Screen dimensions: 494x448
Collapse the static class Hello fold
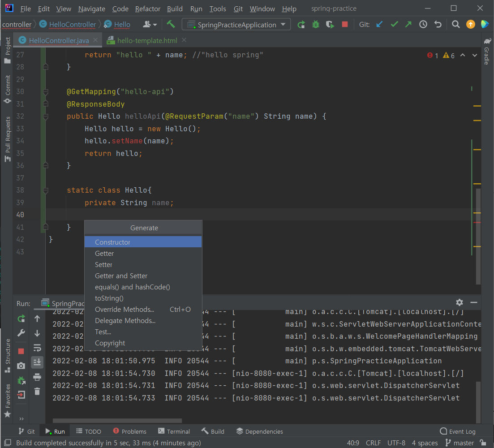point(46,190)
